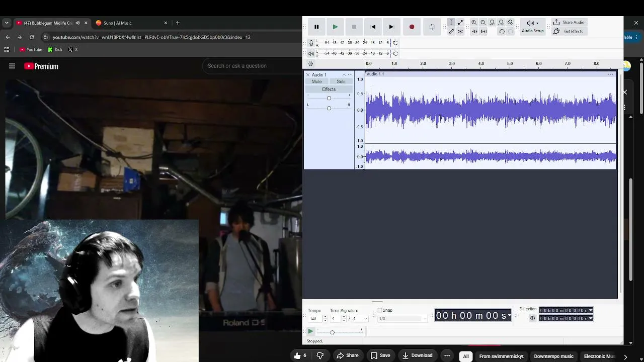The width and height of the screenshot is (644, 362).
Task: Select the Selection tool (I-beam)
Action: (x=451, y=23)
